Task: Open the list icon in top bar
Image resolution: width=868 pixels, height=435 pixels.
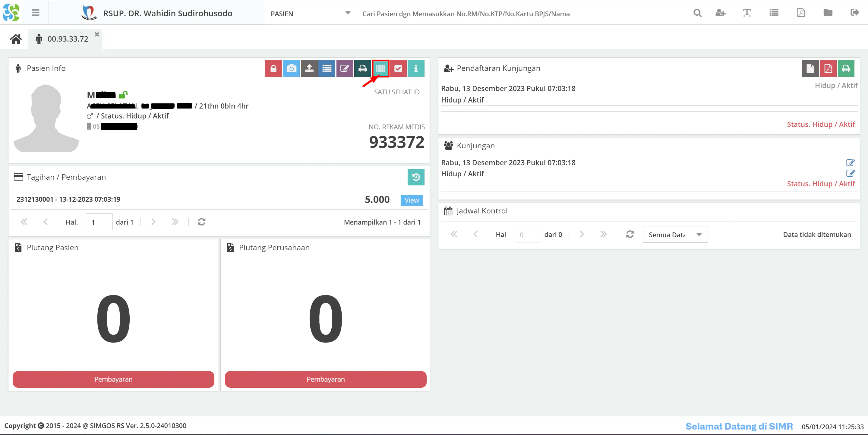Action: coord(774,13)
